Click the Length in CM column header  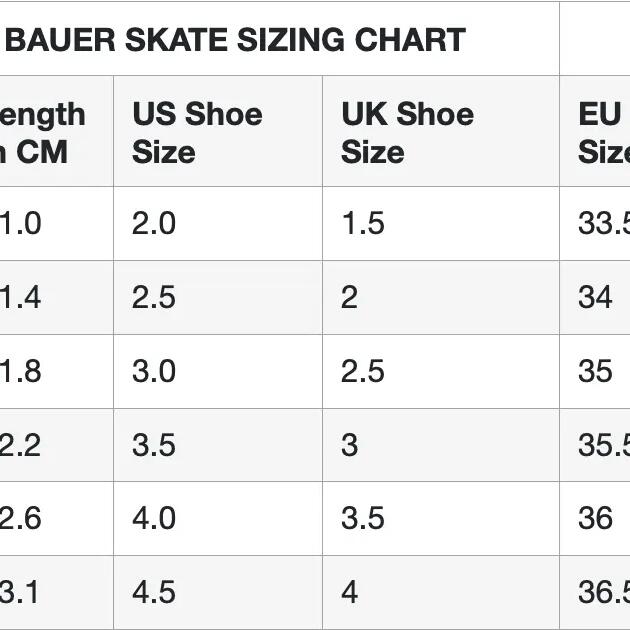(56, 131)
